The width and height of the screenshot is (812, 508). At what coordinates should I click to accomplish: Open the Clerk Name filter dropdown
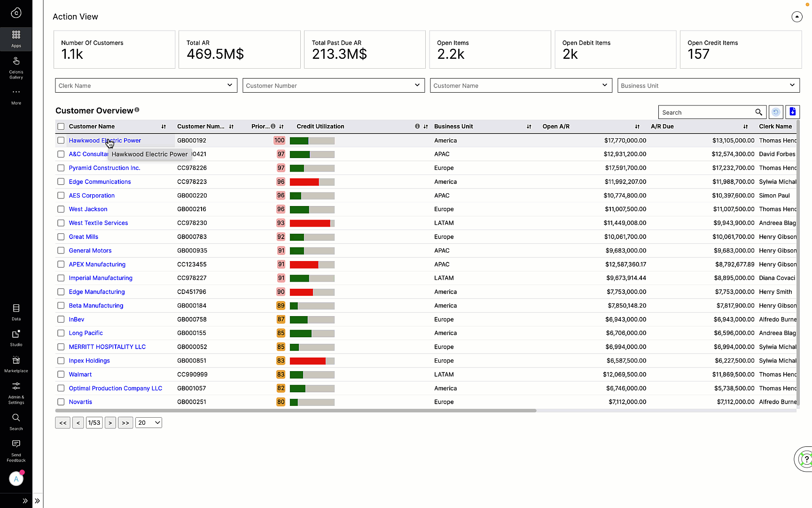(146, 85)
